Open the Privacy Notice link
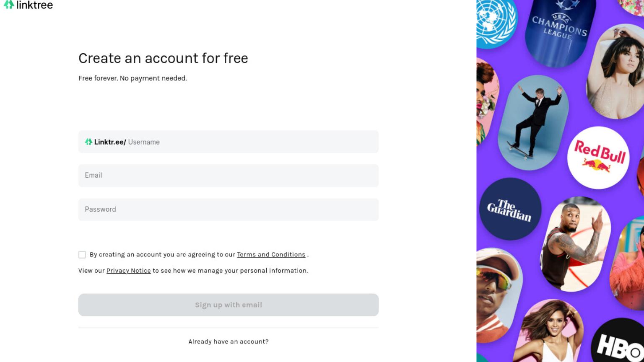 [129, 271]
